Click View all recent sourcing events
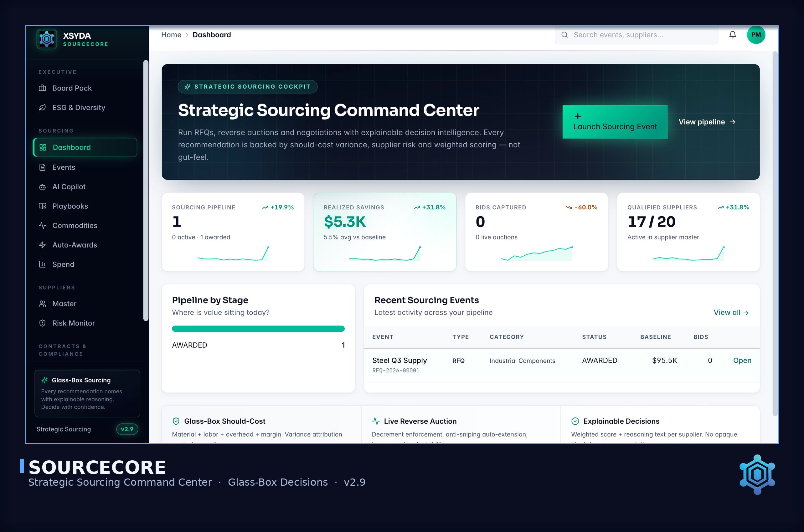804x532 pixels. pos(731,313)
